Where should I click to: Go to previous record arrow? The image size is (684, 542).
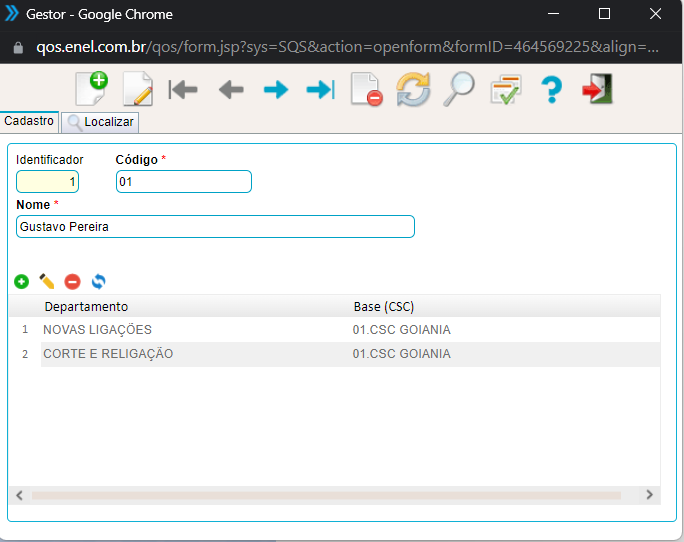[231, 90]
